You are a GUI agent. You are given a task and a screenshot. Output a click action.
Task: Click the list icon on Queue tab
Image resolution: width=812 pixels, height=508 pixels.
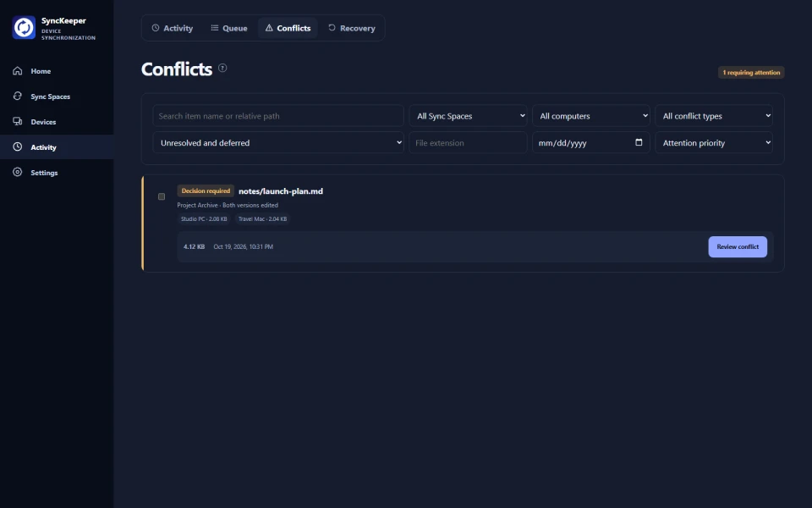coord(214,27)
